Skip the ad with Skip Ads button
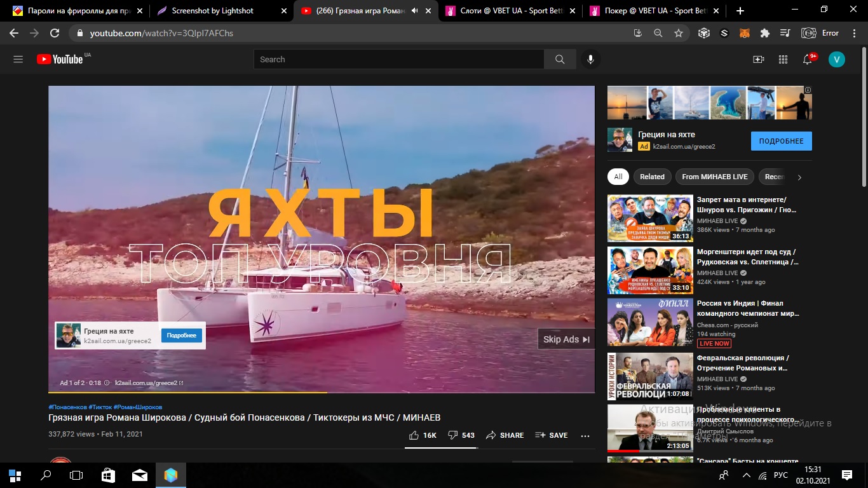This screenshot has width=868, height=488. tap(566, 339)
